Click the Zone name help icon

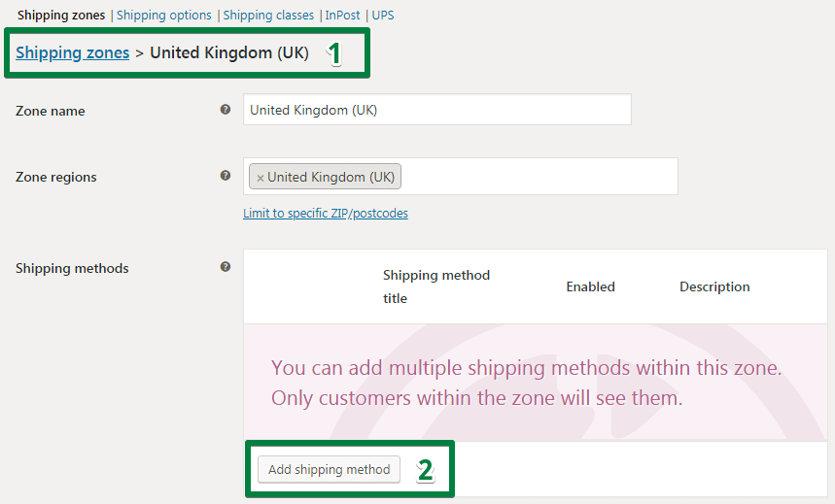(x=226, y=109)
